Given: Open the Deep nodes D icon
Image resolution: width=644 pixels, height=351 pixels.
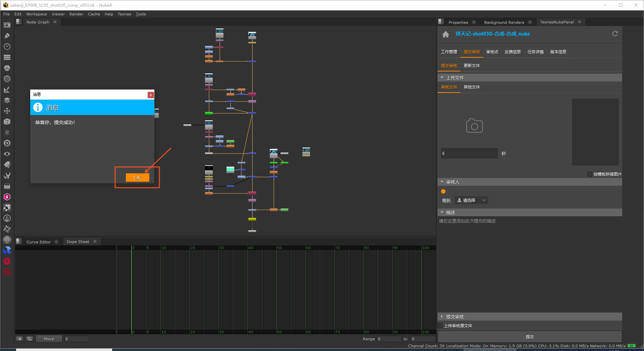Looking at the screenshot, I should tap(7, 143).
